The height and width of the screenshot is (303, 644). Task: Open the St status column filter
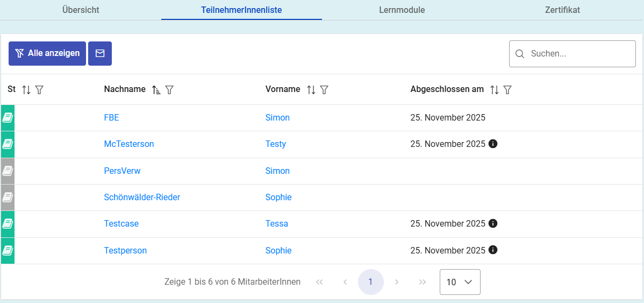[x=39, y=90]
